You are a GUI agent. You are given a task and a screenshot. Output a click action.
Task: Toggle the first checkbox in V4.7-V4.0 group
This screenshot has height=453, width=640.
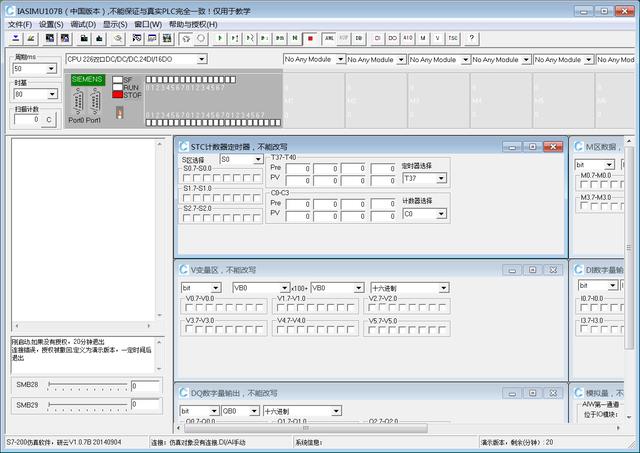280,329
